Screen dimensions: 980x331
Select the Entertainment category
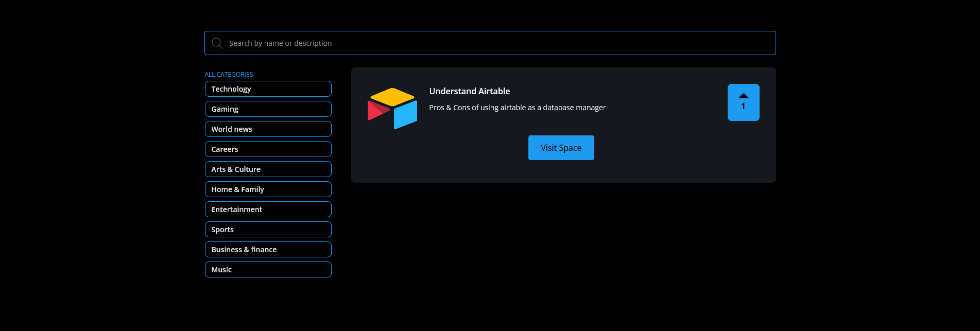(268, 210)
